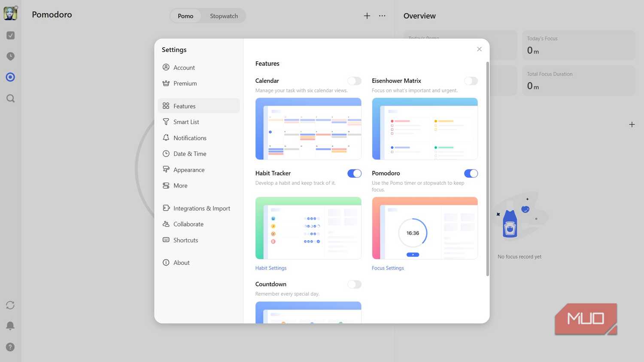Click the Habit Tracker preview thumbnail
The width and height of the screenshot is (644, 362).
pos(308,228)
